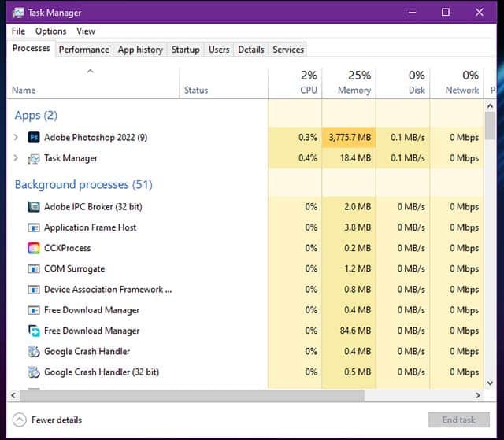Click the COM Surrogate icon

(34, 269)
